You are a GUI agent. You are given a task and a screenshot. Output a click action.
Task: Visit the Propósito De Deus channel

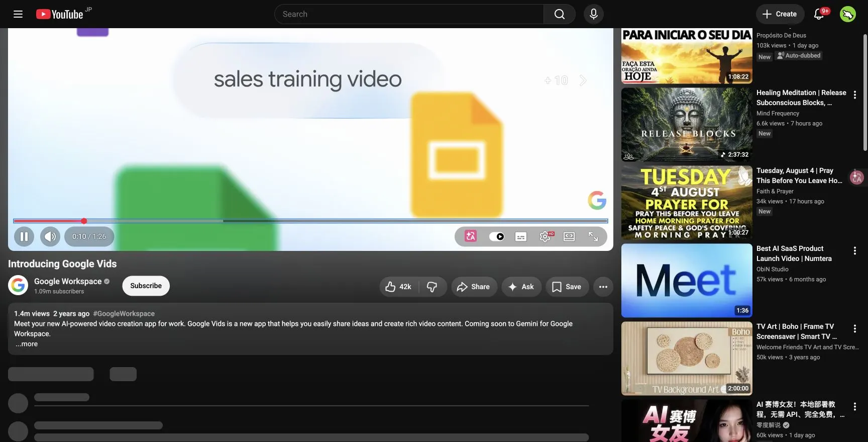[x=781, y=36]
